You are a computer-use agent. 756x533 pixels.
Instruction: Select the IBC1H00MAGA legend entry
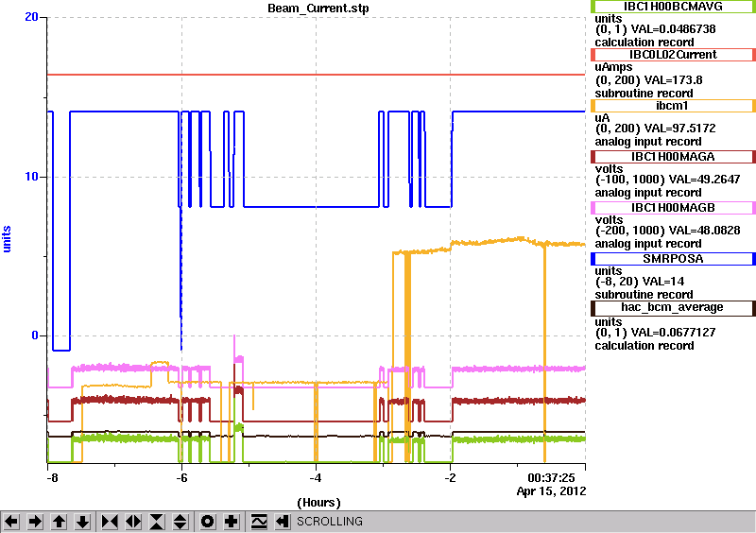tap(673, 157)
